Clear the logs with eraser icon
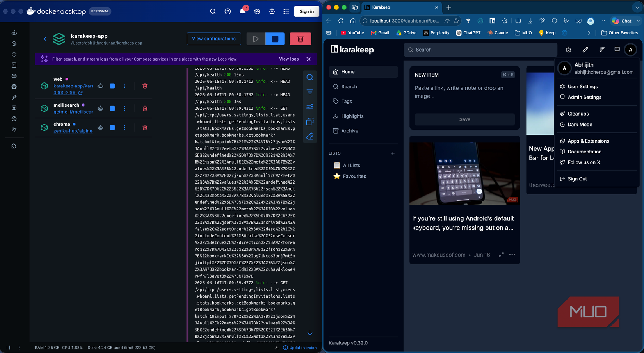The image size is (644, 353). click(310, 136)
